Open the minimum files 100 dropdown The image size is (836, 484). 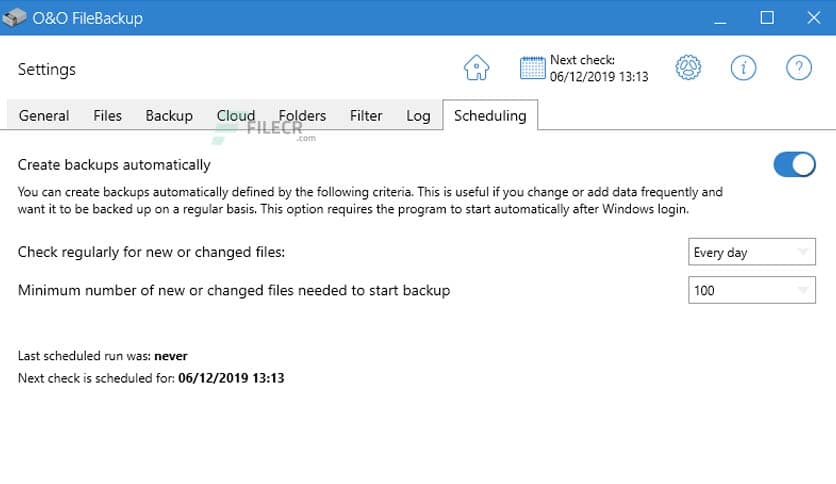point(752,290)
